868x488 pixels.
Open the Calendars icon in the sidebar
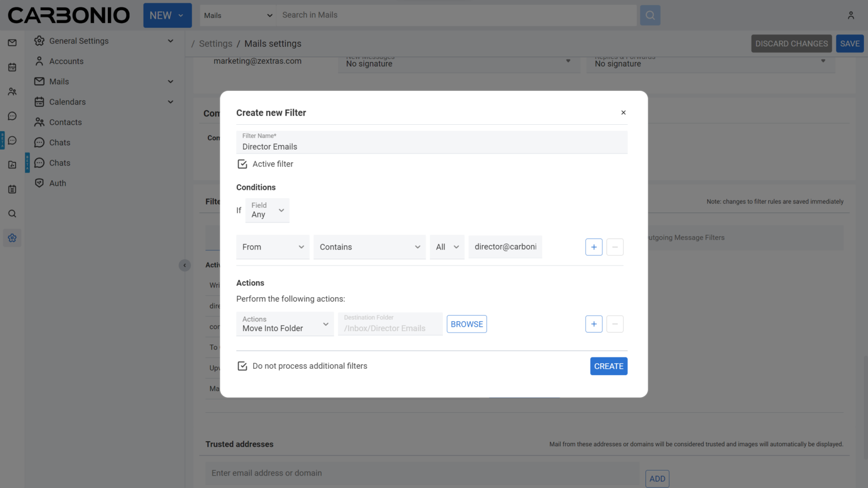coord(12,67)
